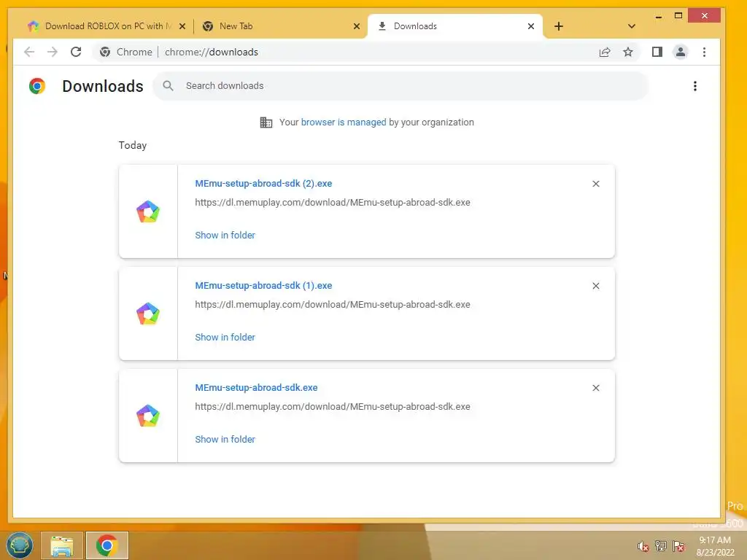Viewport: 747px width, 560px height.
Task: Click the Chrome taskbar button
Action: 107,545
